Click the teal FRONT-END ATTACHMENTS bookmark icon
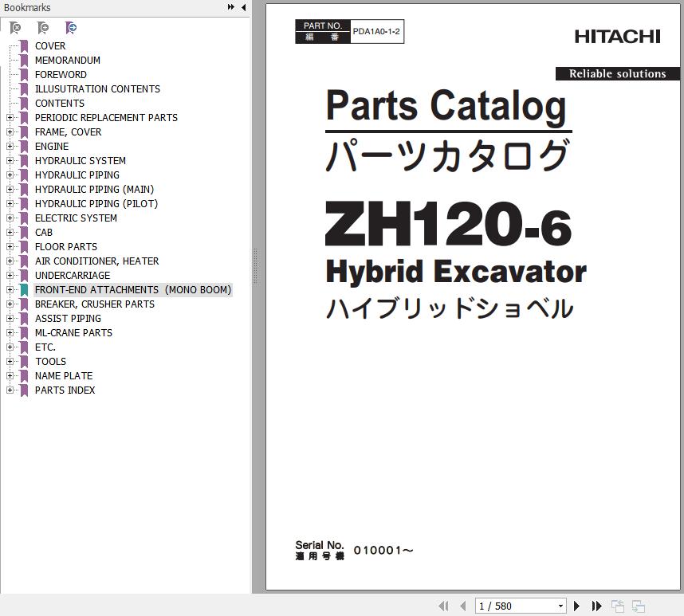The width and height of the screenshot is (684, 616). pos(24,290)
